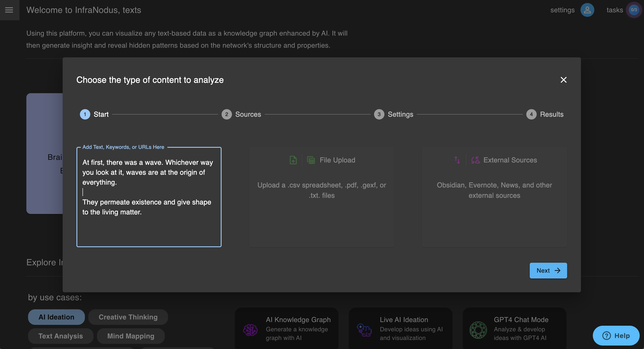Click the external sources sync icon

pos(476,160)
